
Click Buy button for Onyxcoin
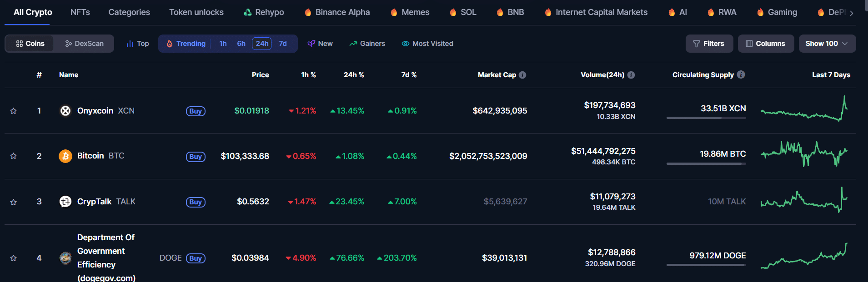pos(196,111)
